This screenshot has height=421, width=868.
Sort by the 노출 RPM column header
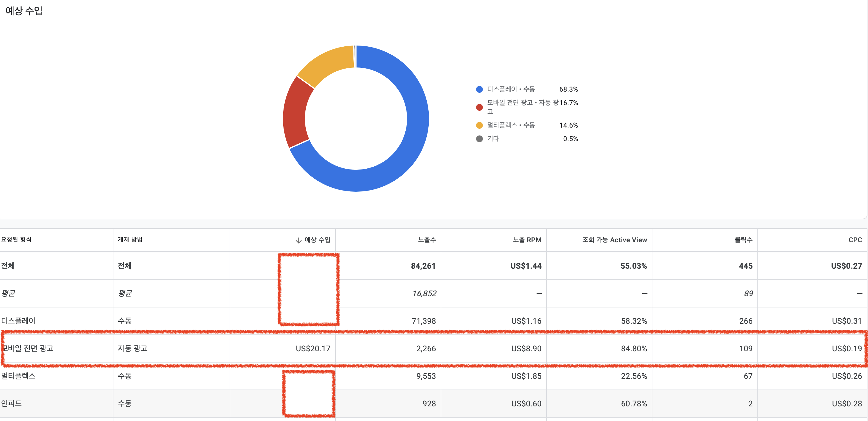coord(527,240)
